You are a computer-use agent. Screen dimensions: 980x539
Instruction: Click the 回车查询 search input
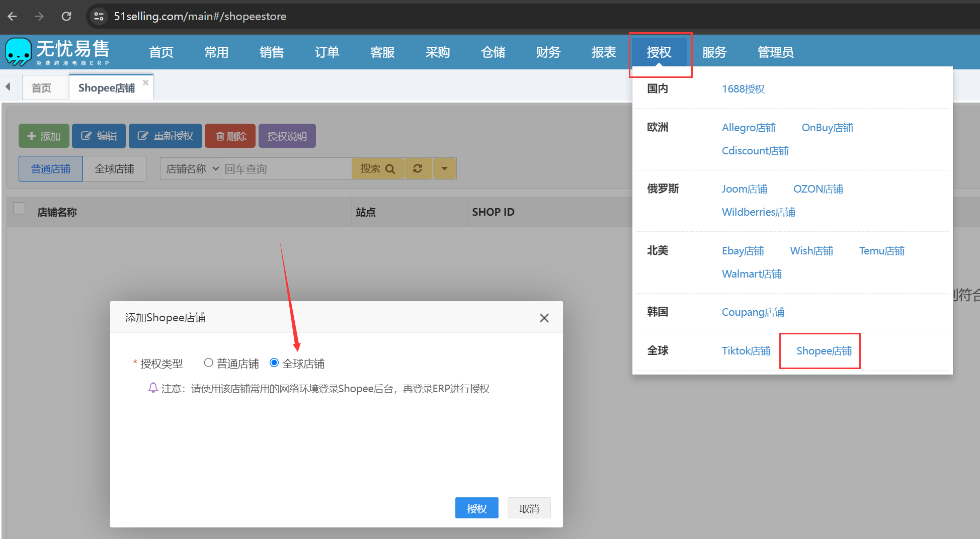click(287, 168)
